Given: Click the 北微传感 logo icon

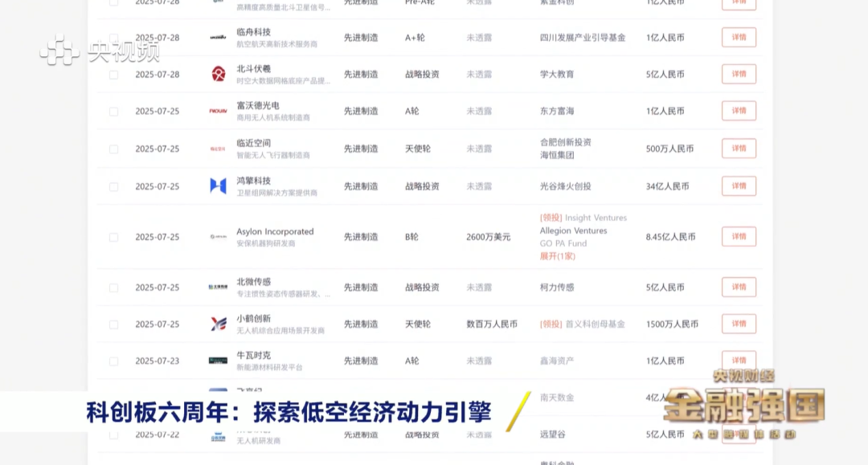Looking at the screenshot, I should pos(218,287).
